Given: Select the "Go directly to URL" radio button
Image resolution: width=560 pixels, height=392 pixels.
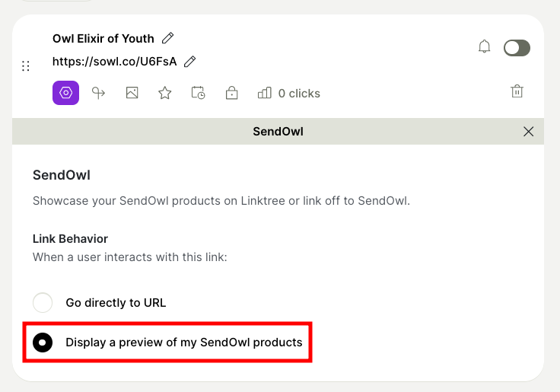Looking at the screenshot, I should pyautogui.click(x=43, y=302).
